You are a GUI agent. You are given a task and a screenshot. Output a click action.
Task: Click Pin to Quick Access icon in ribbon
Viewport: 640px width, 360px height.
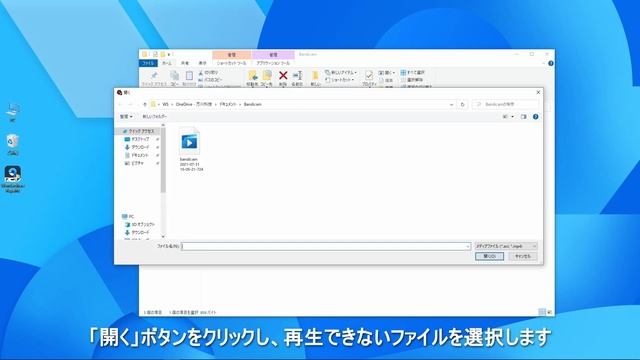(x=154, y=76)
